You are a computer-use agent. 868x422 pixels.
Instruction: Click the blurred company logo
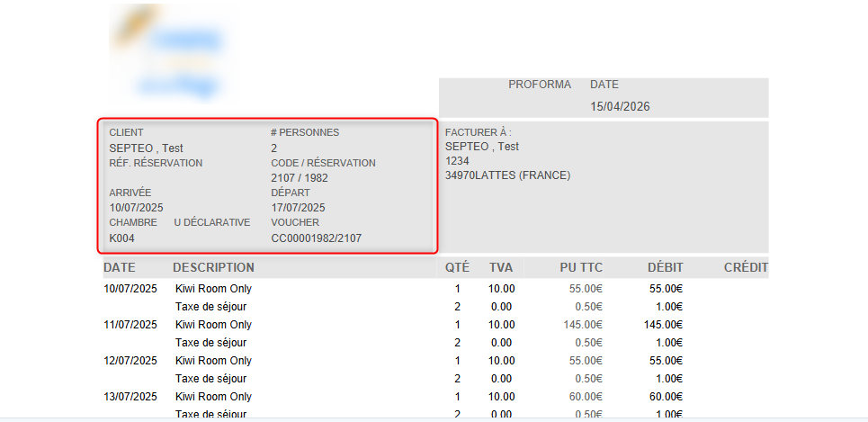172,52
